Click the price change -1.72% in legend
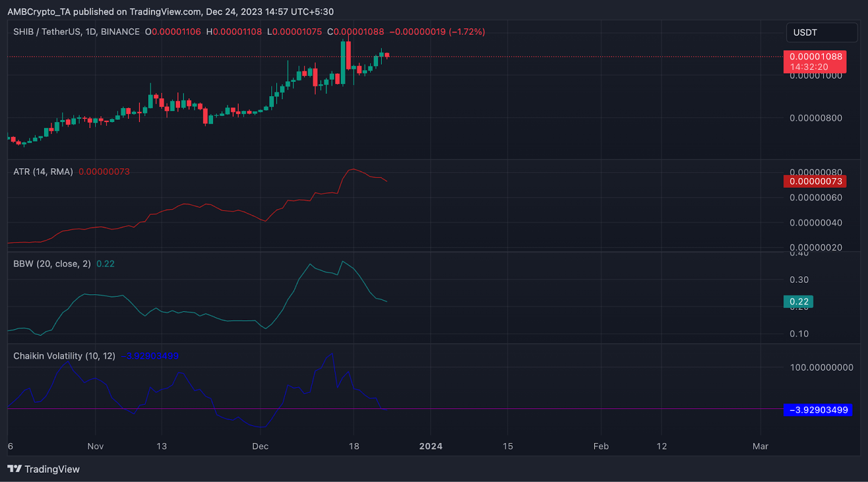 pos(467,32)
